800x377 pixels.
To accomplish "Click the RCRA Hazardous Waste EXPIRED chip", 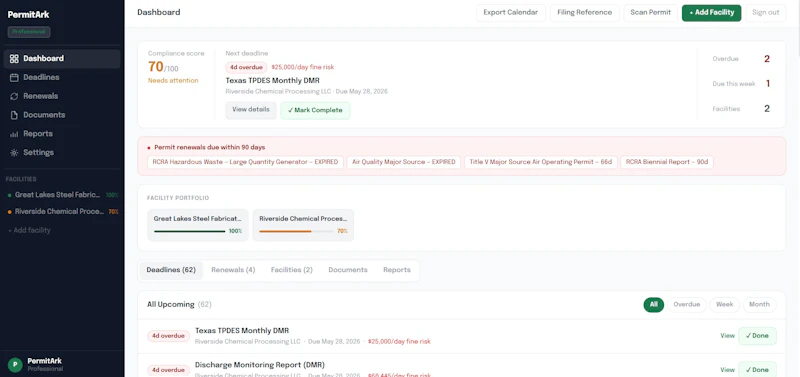I will (x=245, y=162).
